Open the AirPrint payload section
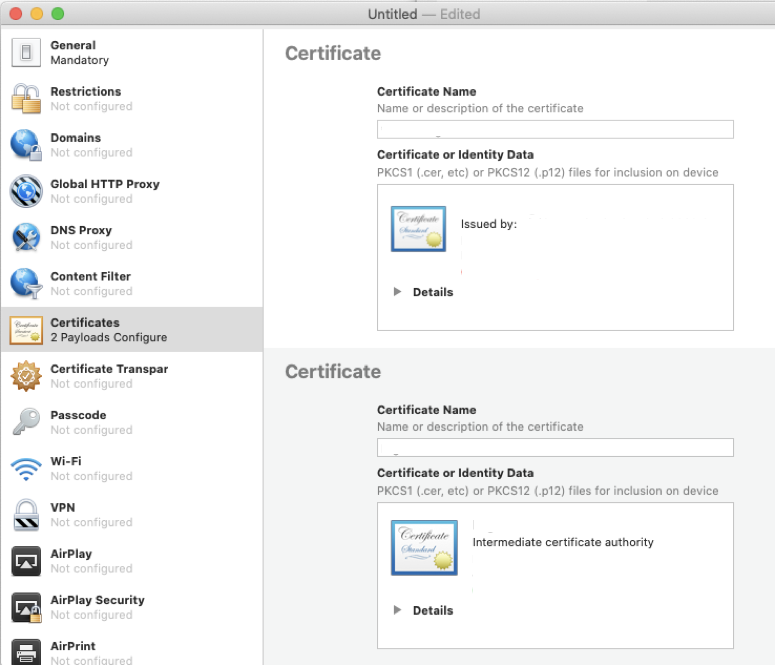This screenshot has width=775, height=665. (x=131, y=649)
